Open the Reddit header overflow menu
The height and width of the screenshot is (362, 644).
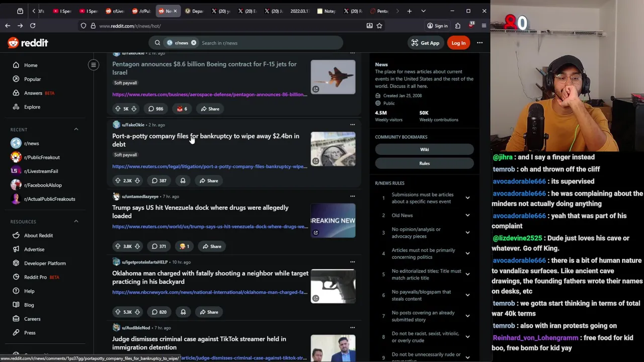pos(479,43)
